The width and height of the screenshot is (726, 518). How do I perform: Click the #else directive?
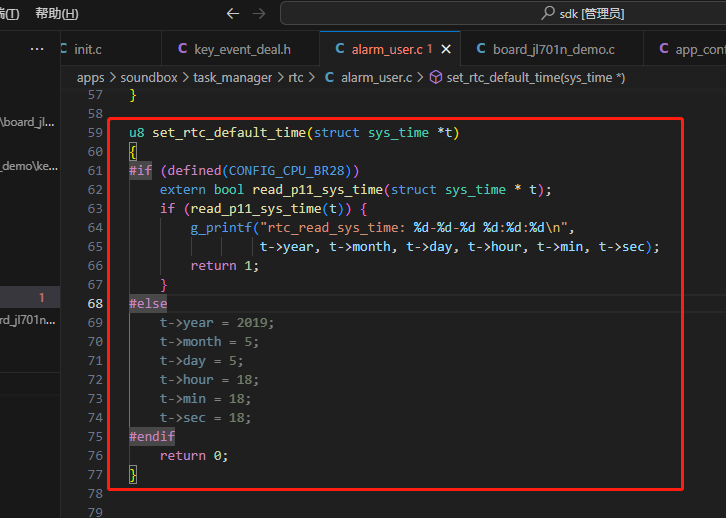tap(148, 304)
